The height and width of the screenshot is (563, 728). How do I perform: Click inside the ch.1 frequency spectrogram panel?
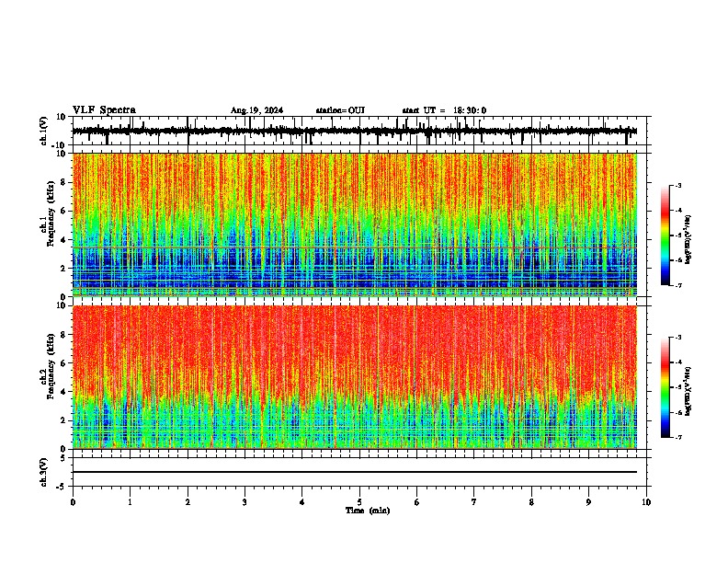(354, 224)
